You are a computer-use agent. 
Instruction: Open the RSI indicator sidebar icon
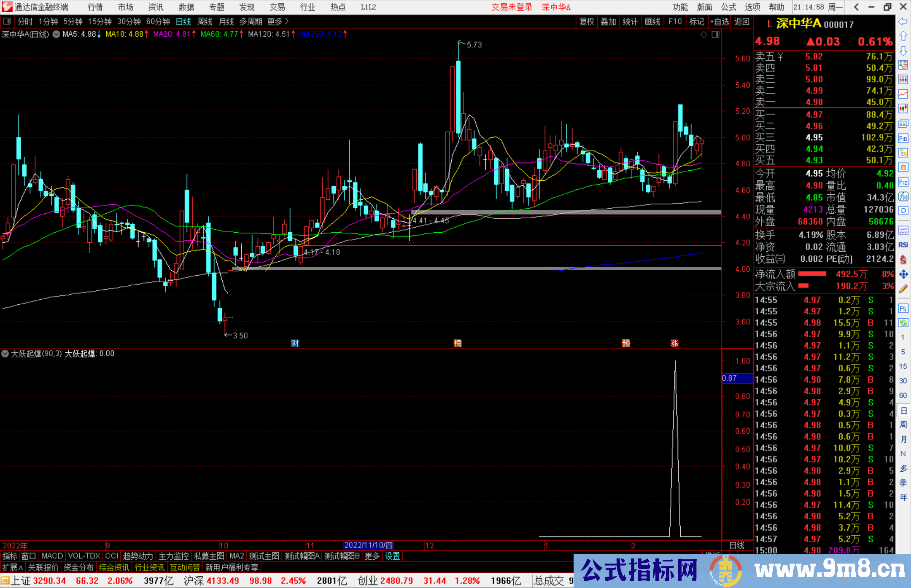903,245
